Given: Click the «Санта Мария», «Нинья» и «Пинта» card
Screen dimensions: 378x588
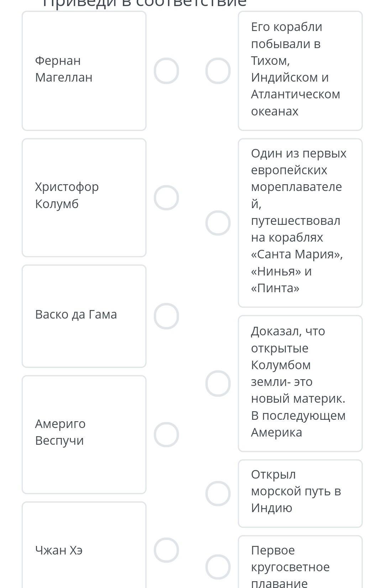Looking at the screenshot, I should pos(300,223).
